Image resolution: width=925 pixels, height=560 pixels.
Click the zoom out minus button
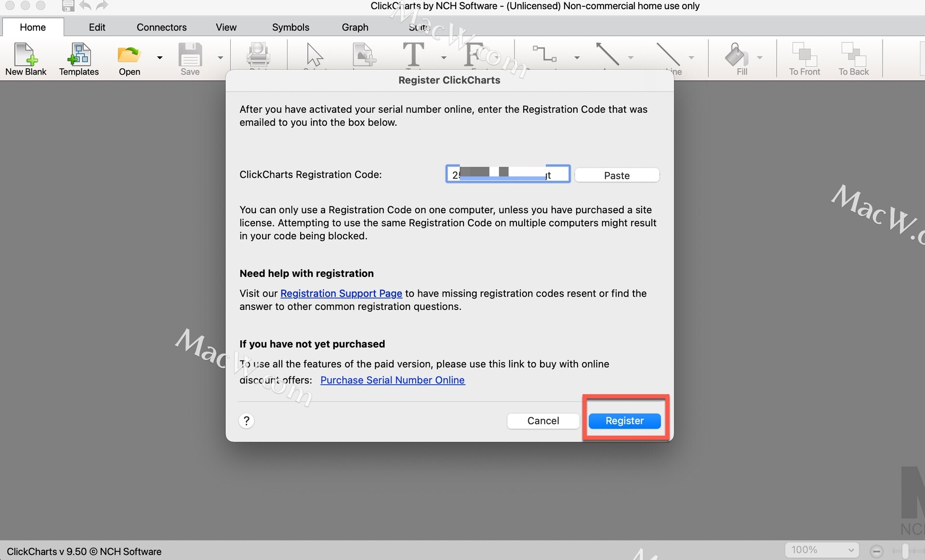click(876, 551)
